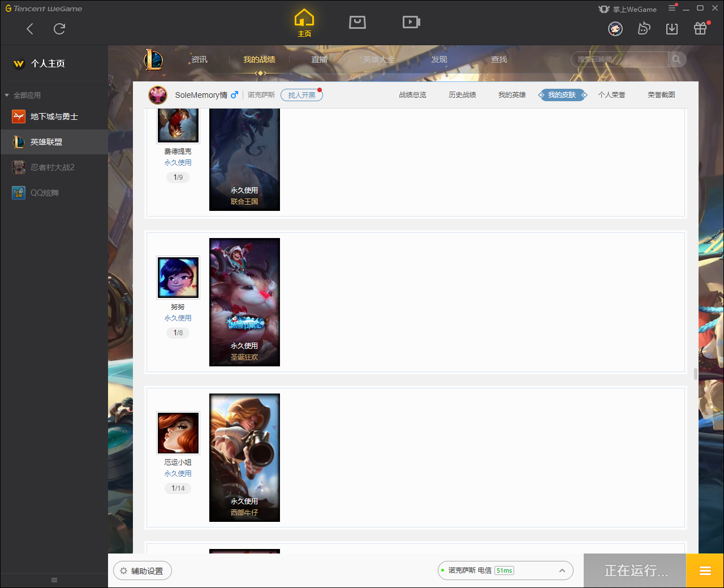Open the video tab icon

coord(411,22)
